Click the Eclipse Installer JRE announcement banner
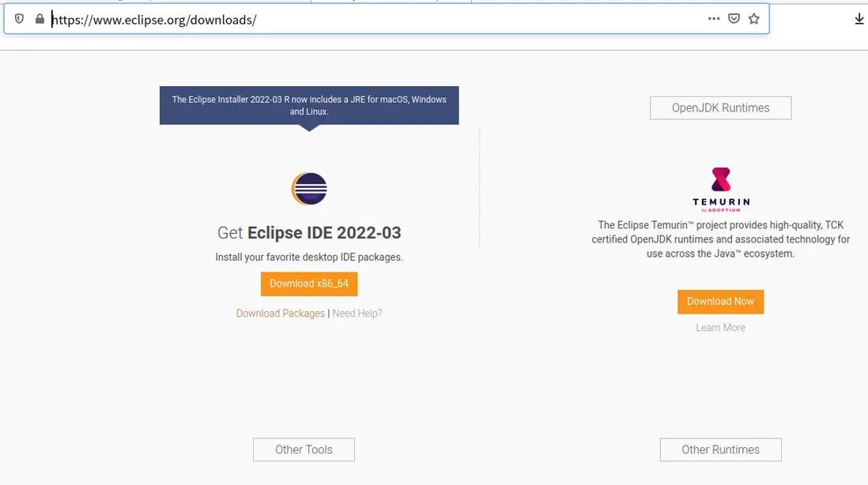Screen dimensions: 868x485 pos(309,106)
